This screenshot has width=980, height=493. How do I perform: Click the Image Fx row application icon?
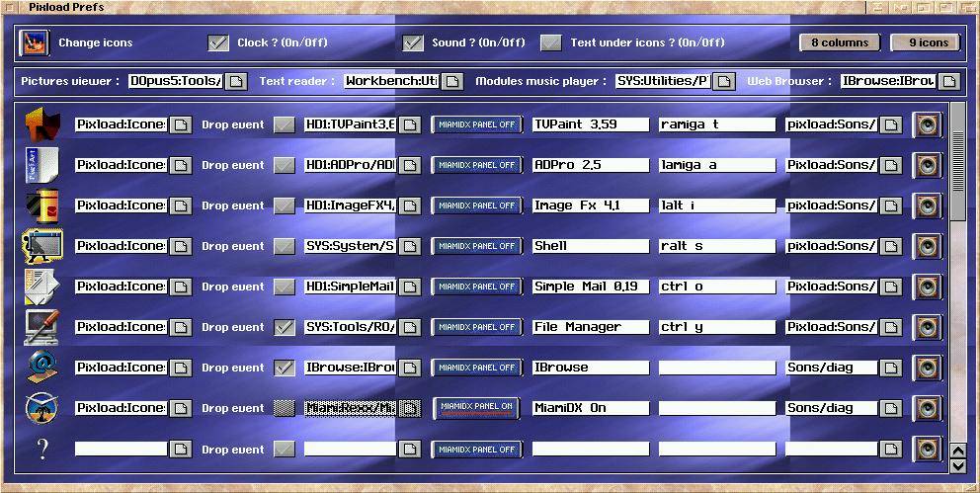pos(42,205)
